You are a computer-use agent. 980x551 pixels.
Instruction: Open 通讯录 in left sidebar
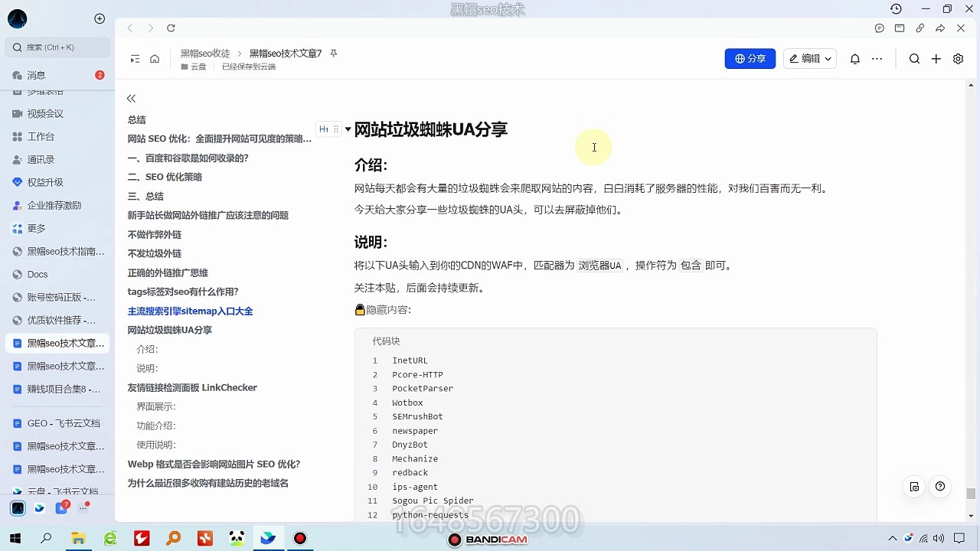click(58, 159)
